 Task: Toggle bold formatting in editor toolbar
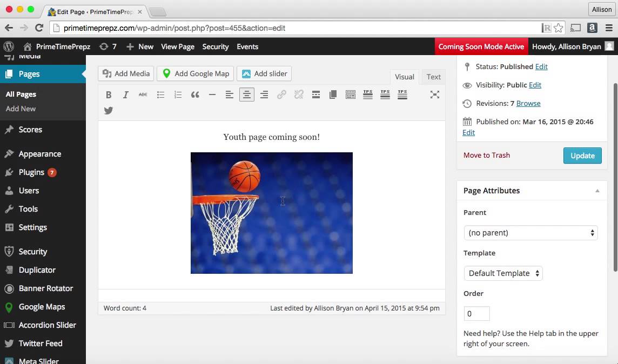(x=109, y=95)
